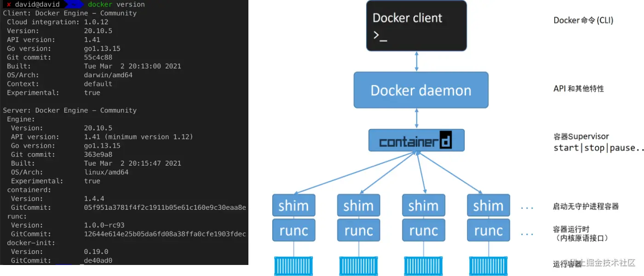Click the 'linux/amd64' OS/Arch value
Image resolution: width=644 pixels, height=276 pixels.
click(x=106, y=172)
